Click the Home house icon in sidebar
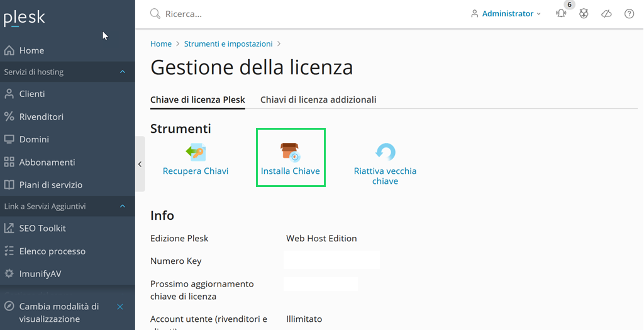 coord(9,50)
